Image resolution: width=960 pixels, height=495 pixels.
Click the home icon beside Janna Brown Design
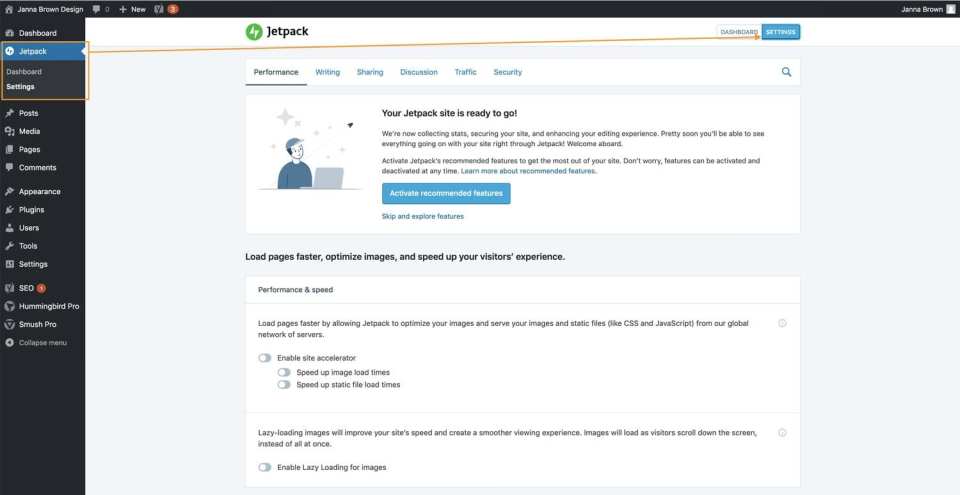[x=9, y=9]
